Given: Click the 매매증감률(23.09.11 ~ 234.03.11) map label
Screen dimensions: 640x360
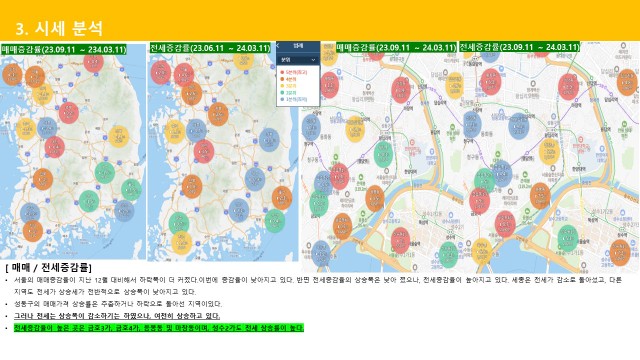Looking at the screenshot, I should coord(64,49).
